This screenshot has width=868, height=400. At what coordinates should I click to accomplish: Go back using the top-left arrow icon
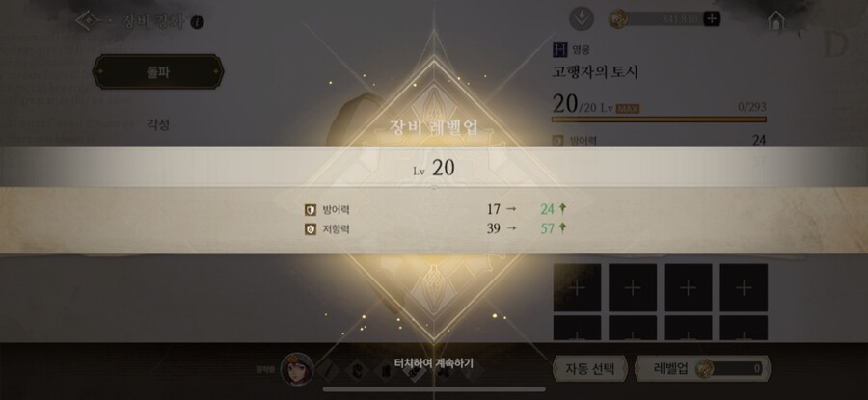[88, 21]
